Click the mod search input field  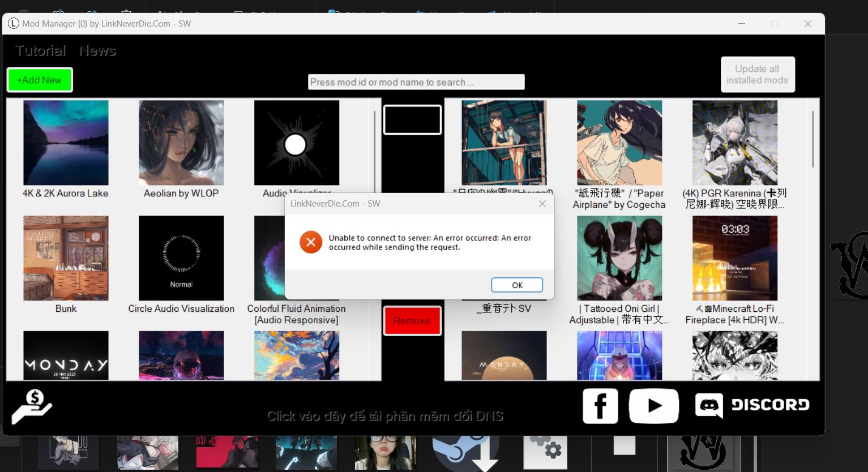(416, 82)
